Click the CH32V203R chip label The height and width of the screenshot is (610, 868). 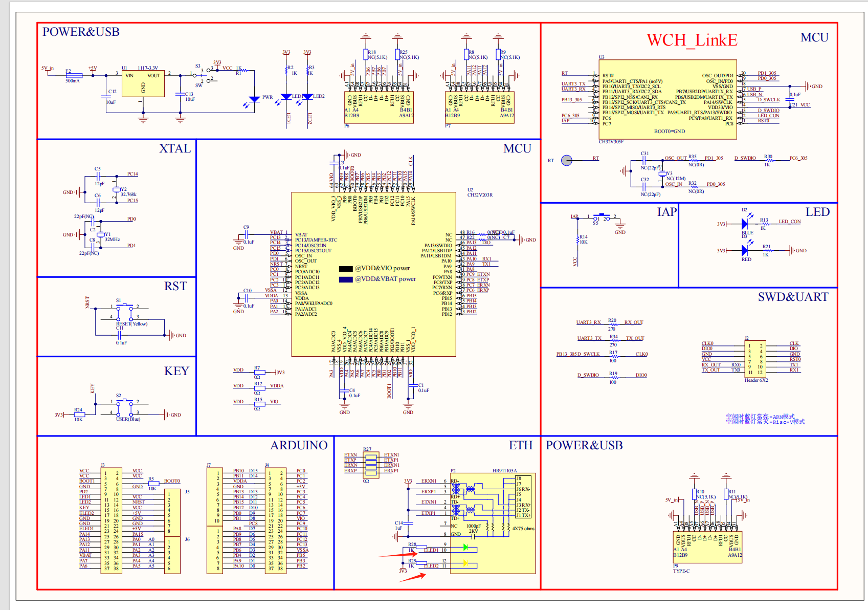pos(480,195)
